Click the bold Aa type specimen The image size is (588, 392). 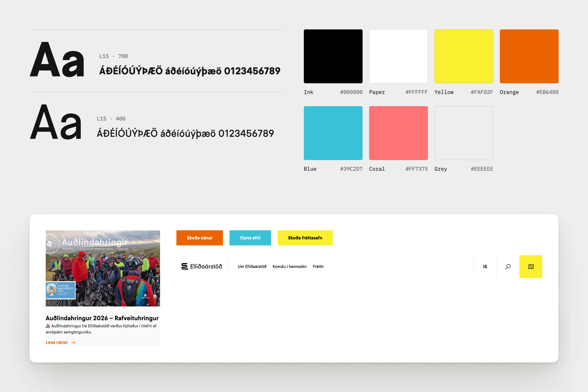57,59
